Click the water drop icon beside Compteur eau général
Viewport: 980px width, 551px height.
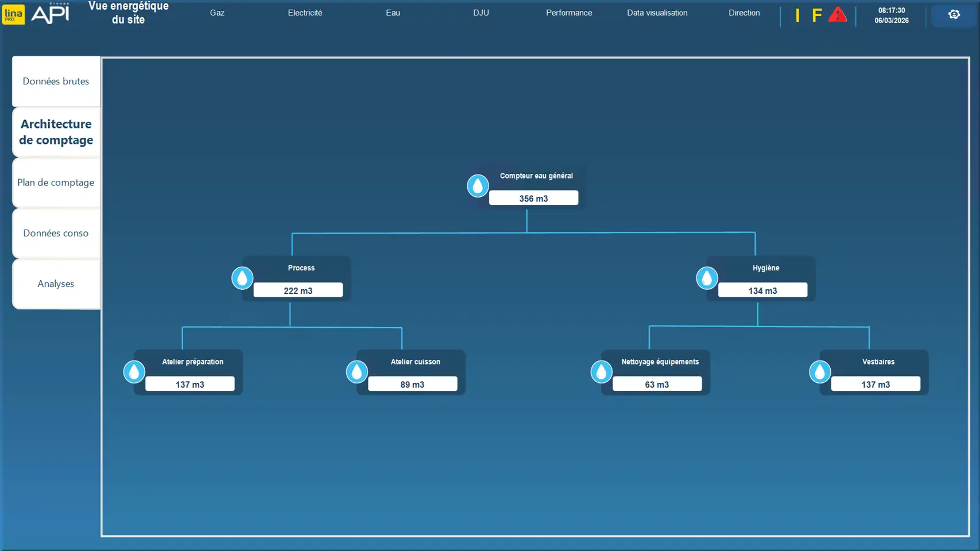coord(478,186)
